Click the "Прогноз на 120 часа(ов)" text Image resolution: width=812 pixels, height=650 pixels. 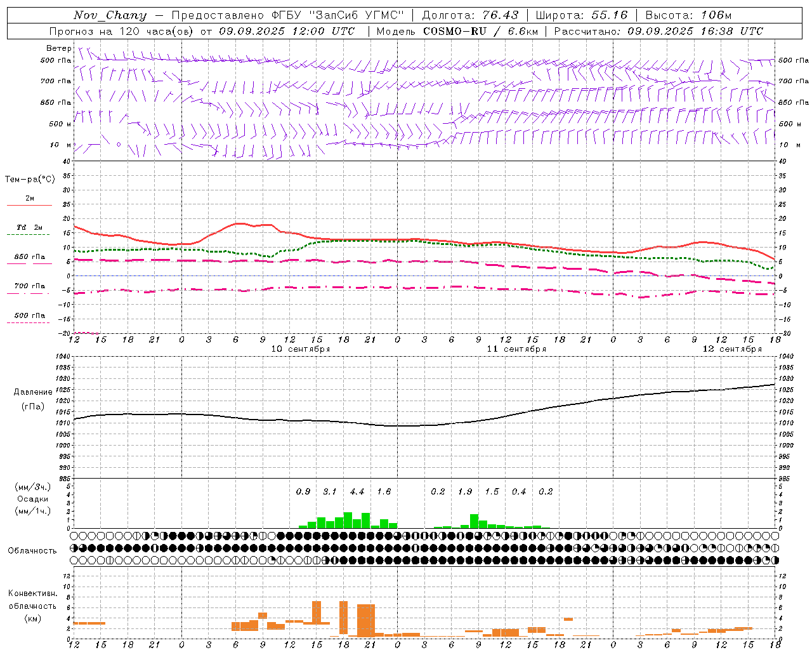tap(122, 31)
